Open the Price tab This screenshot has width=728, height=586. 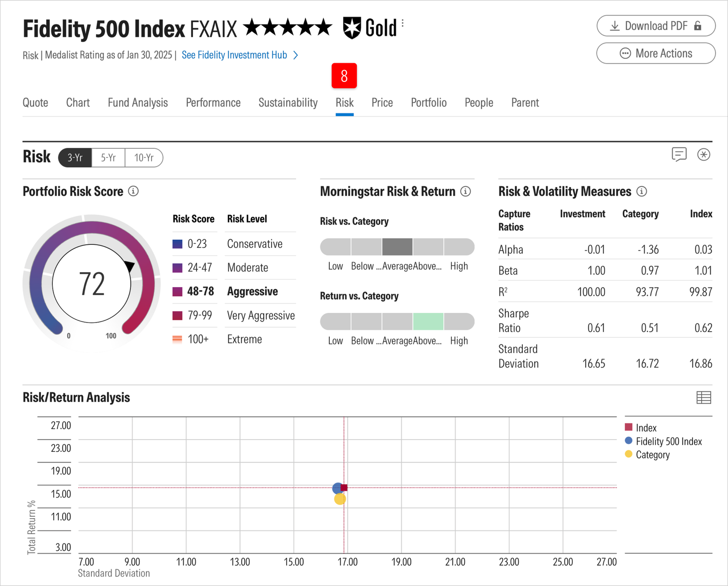click(x=382, y=103)
